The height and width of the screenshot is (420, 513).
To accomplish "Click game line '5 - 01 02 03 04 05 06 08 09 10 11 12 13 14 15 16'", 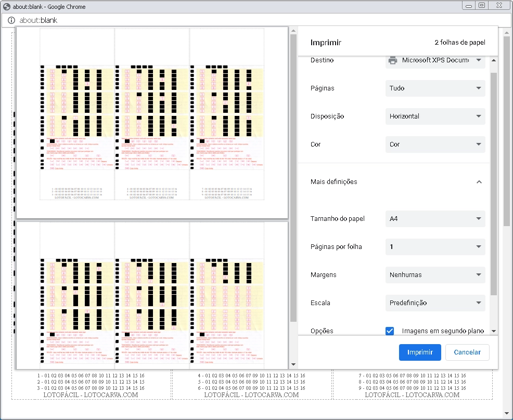I will point(251,382).
